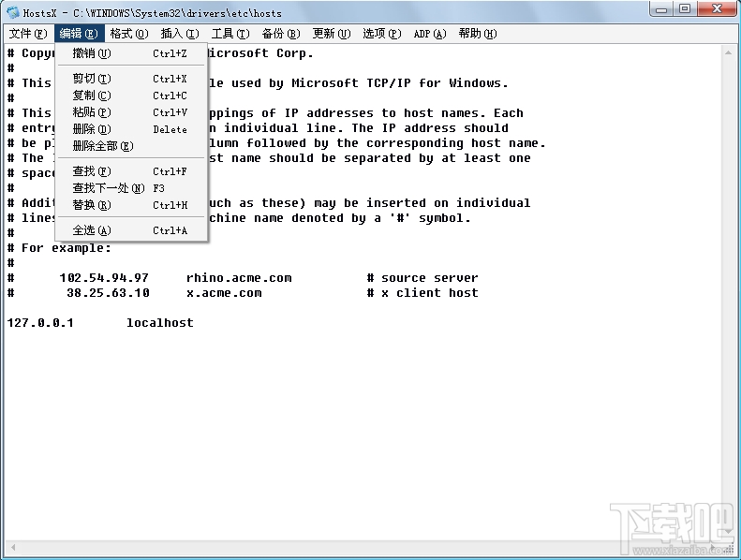Open the 帮助(H) menu
The image size is (741, 560).
tap(478, 34)
